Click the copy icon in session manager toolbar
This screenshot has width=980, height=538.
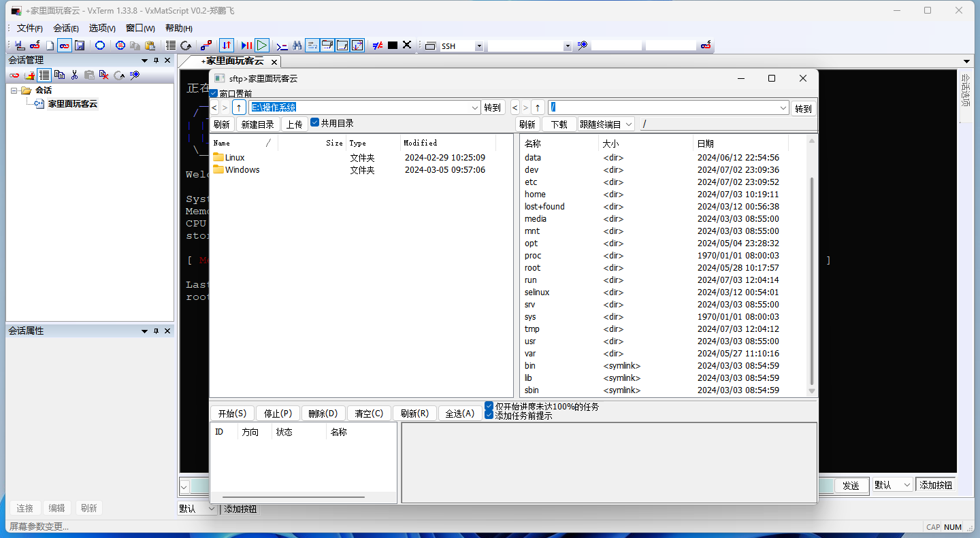pos(59,75)
